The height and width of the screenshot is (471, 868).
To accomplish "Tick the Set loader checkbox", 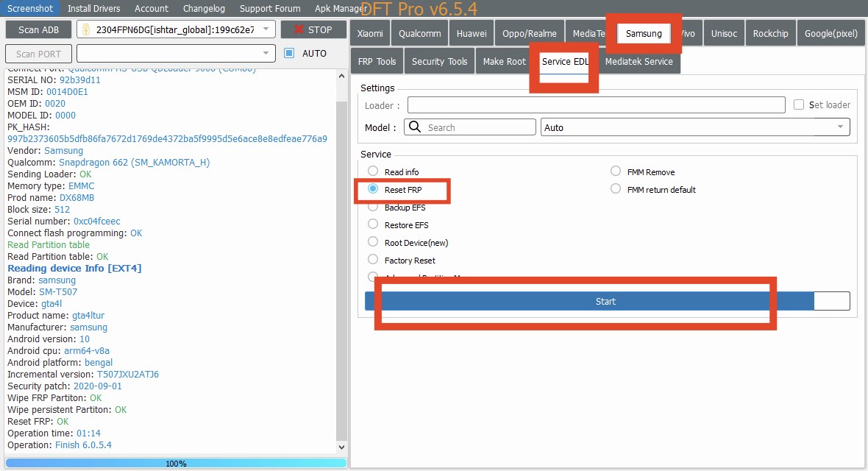I will 799,105.
